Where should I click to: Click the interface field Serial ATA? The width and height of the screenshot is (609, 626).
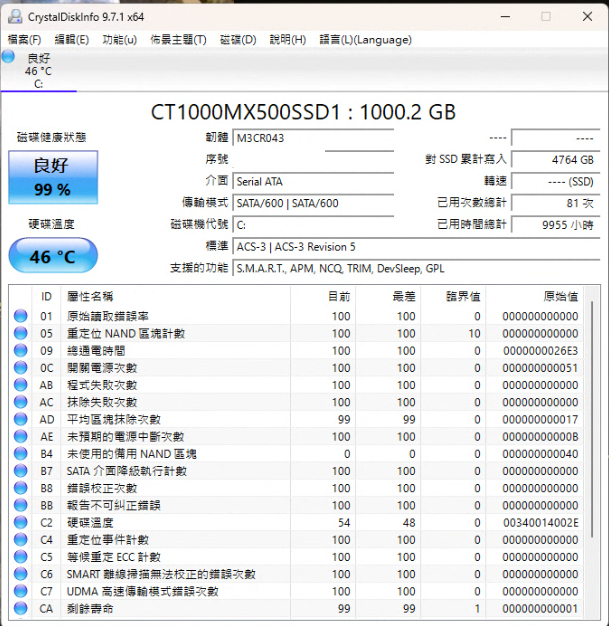[x=313, y=182]
